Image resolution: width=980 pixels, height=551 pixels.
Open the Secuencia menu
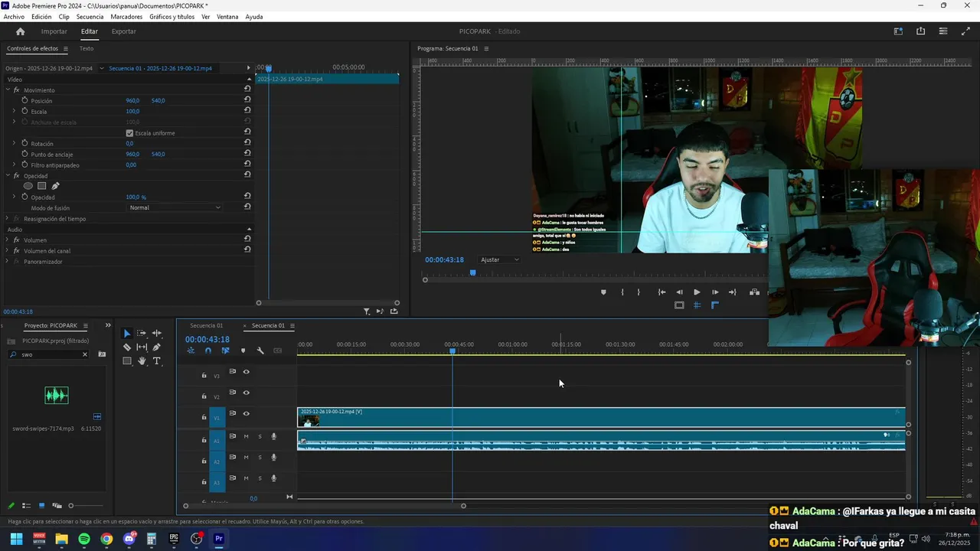point(90,17)
